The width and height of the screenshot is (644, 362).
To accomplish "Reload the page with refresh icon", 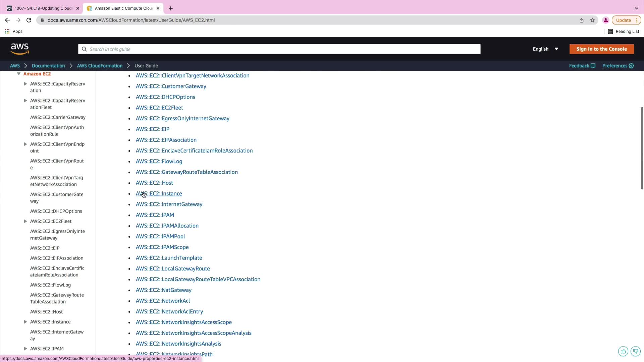I will coord(29,20).
